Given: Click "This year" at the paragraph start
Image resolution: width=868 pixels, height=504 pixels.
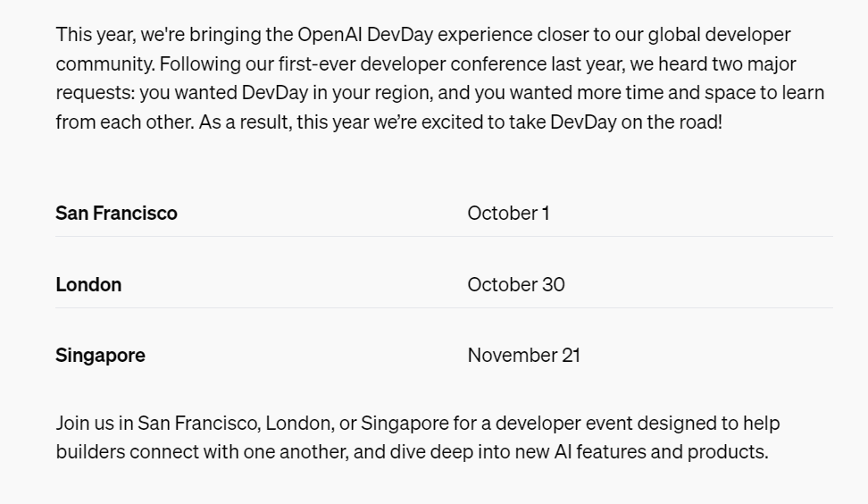Looking at the screenshot, I should [96, 34].
